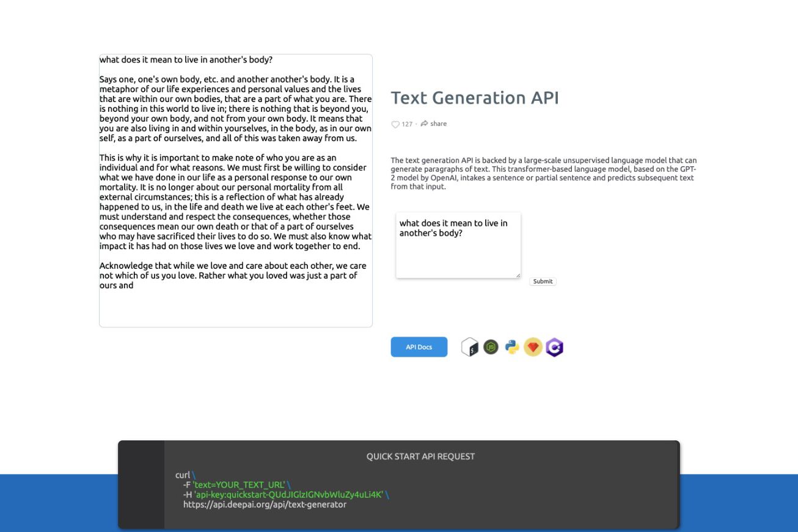
Task: Click the 'share' link text
Action: point(438,123)
